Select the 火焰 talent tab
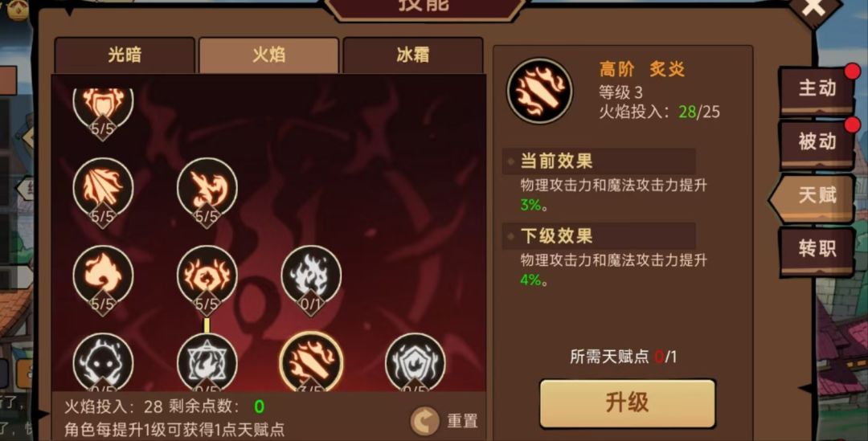Screen dimensions: 868x441 click(268, 55)
